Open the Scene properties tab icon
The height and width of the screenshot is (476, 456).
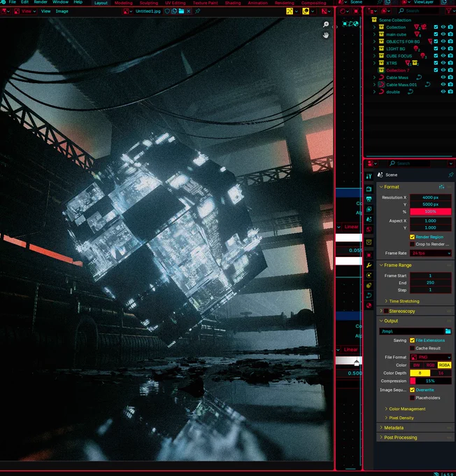pos(369,219)
